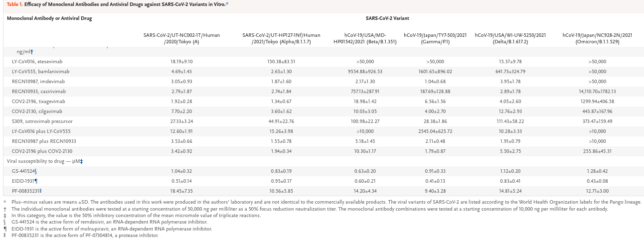Select the Gamma/P.1 column header

435,38
